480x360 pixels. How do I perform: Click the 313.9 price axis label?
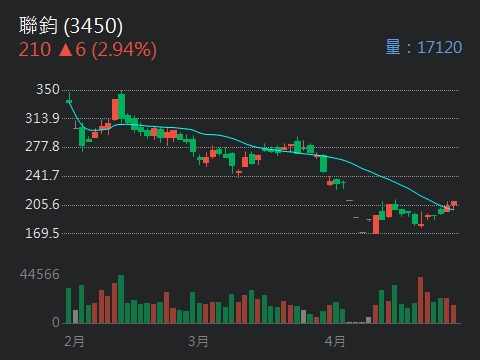[43, 118]
